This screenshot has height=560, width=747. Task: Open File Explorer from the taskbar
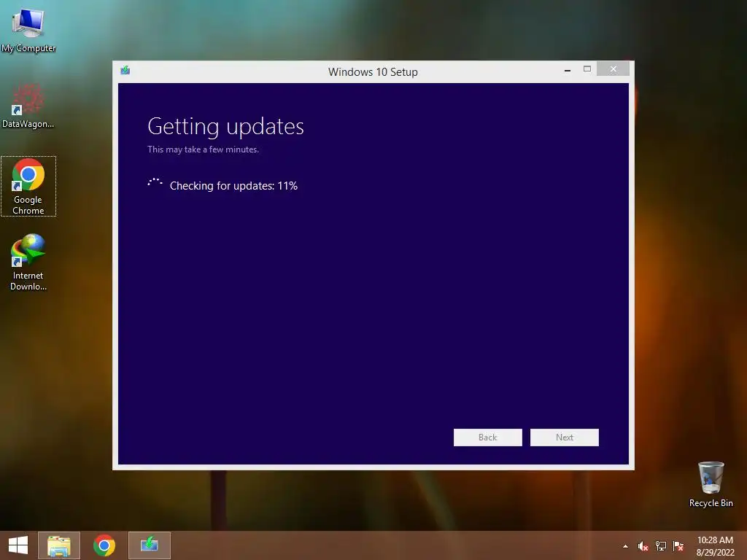[x=59, y=545]
